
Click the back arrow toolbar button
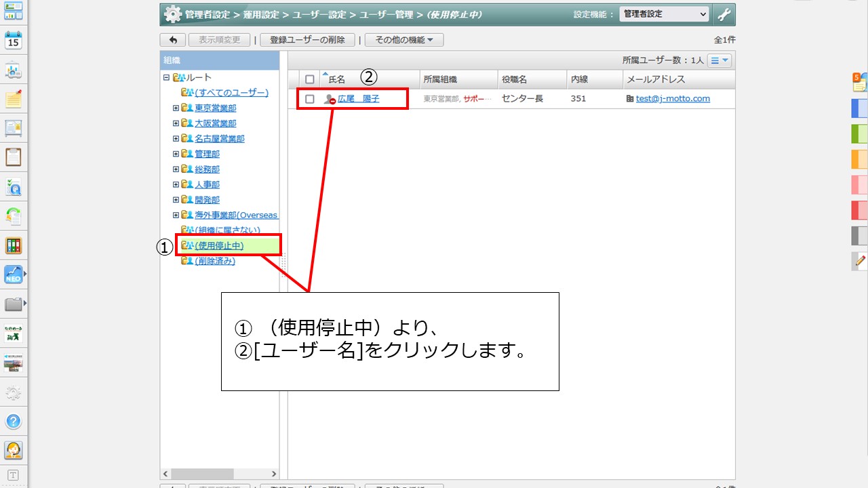click(x=173, y=40)
